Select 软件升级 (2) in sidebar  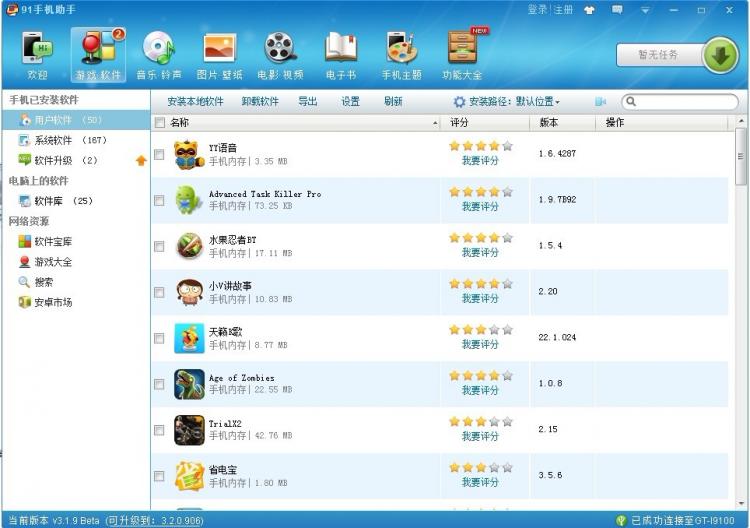tap(76, 160)
